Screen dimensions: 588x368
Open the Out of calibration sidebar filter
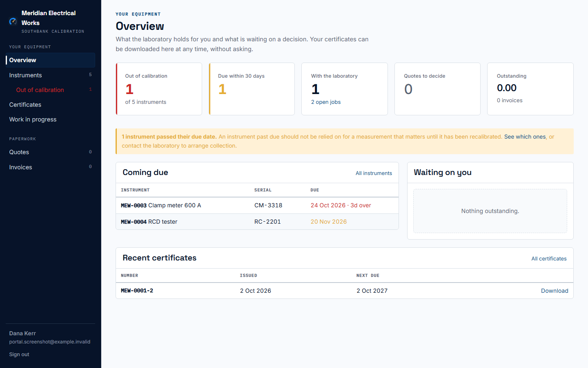(x=51, y=90)
